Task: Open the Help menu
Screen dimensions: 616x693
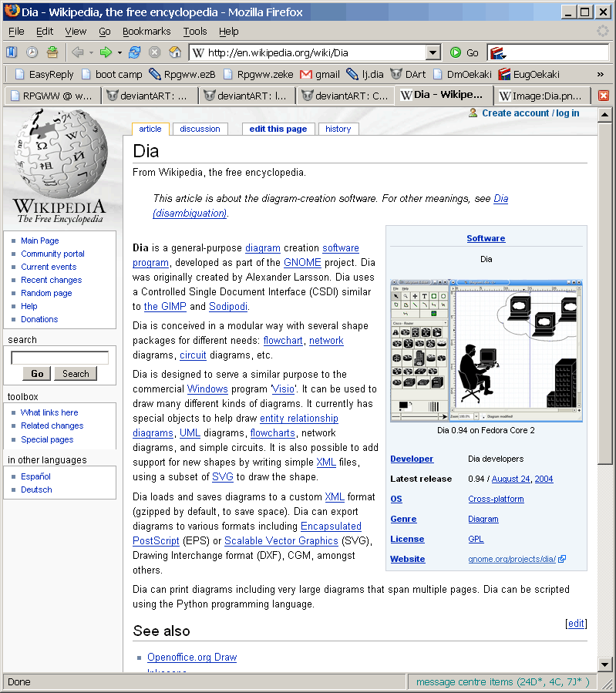Action: click(x=228, y=32)
